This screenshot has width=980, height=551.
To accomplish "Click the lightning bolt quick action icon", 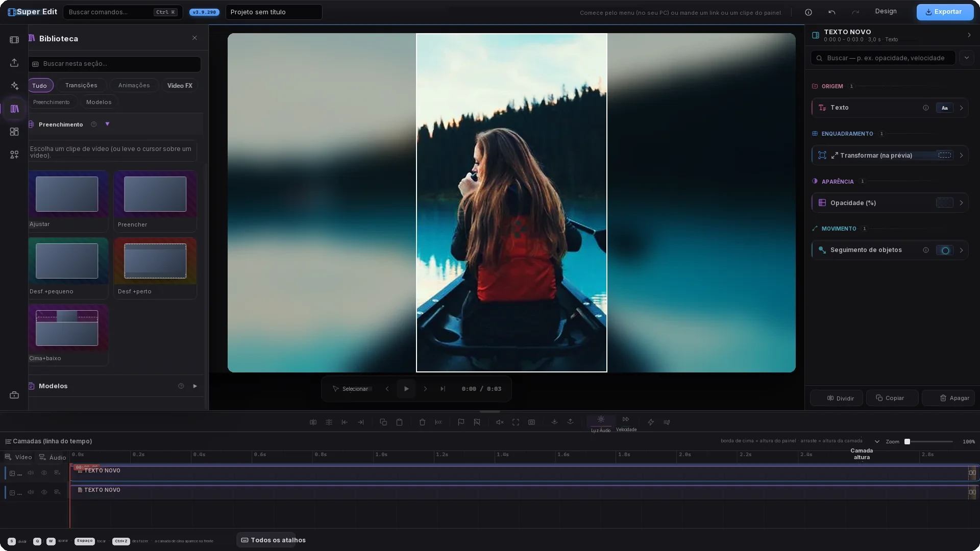I will (x=651, y=422).
